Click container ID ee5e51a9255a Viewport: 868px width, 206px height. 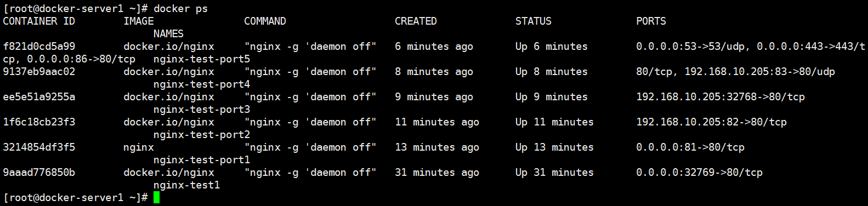point(39,97)
